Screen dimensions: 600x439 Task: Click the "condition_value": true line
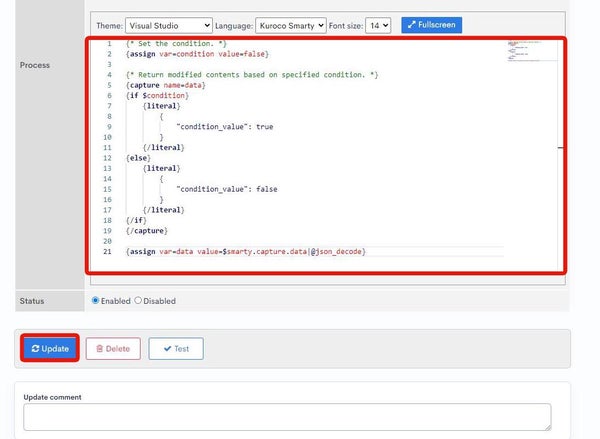(x=225, y=127)
